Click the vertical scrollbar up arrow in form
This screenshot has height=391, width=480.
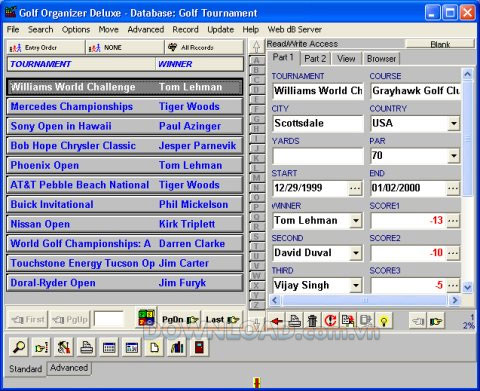[467, 74]
